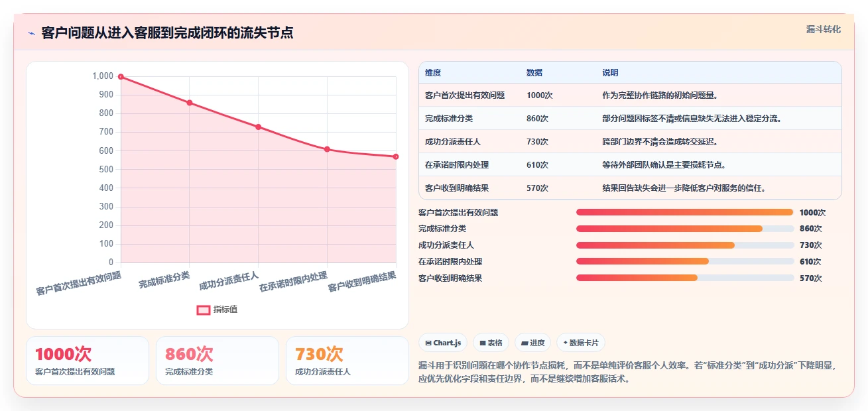Select the 数据卡片 tag chip
The image size is (868, 411).
pyautogui.click(x=581, y=343)
